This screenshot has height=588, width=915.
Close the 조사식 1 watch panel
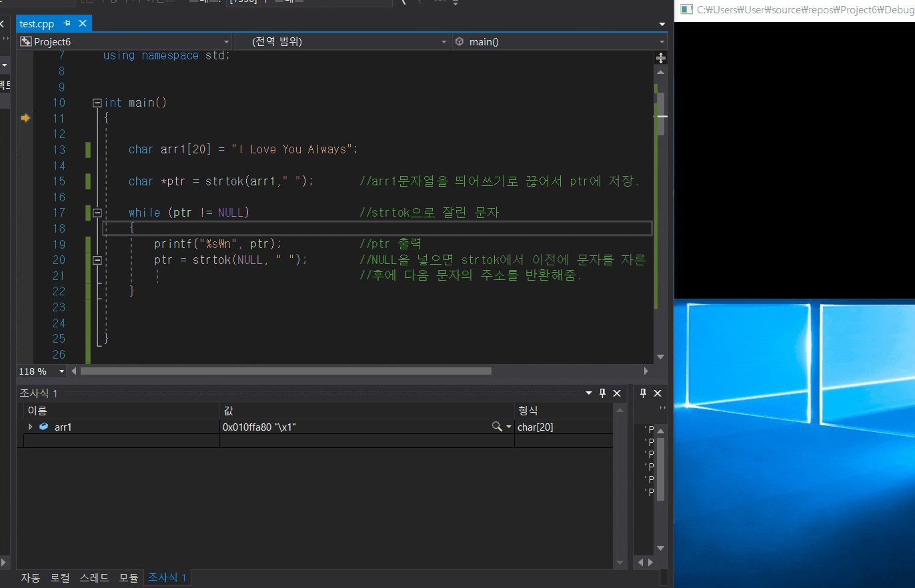[x=617, y=393]
